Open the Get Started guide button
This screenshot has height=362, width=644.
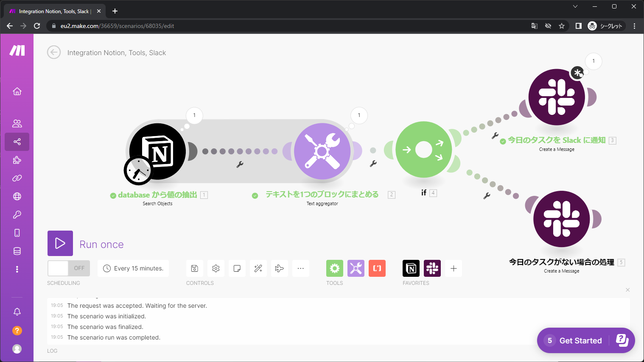586,340
